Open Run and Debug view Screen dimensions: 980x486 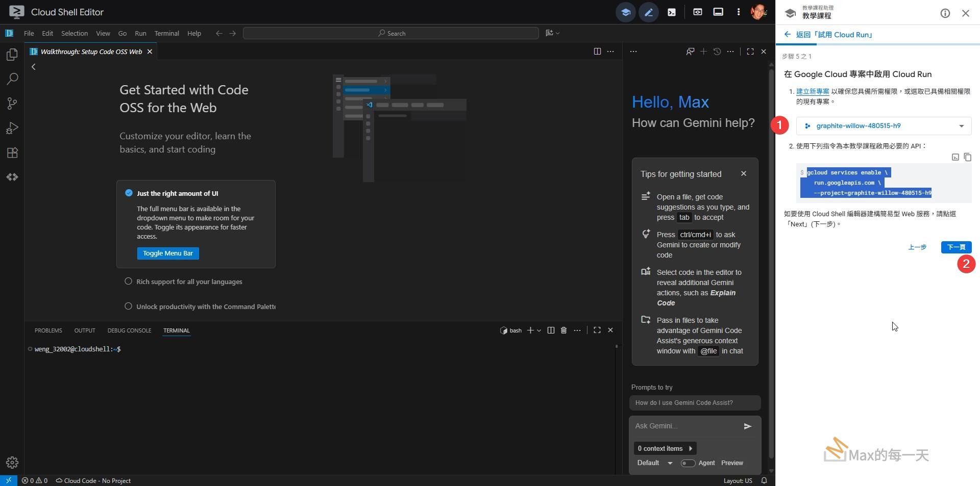click(12, 128)
